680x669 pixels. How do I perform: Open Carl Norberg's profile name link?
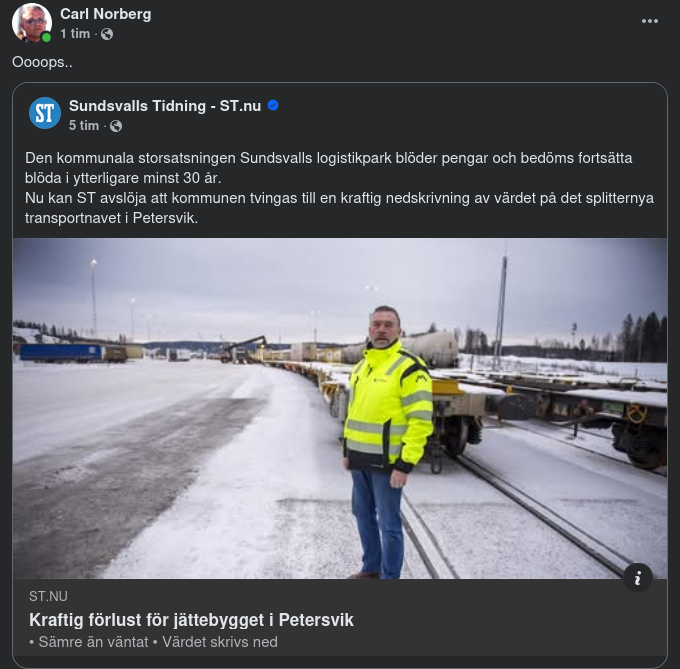105,14
